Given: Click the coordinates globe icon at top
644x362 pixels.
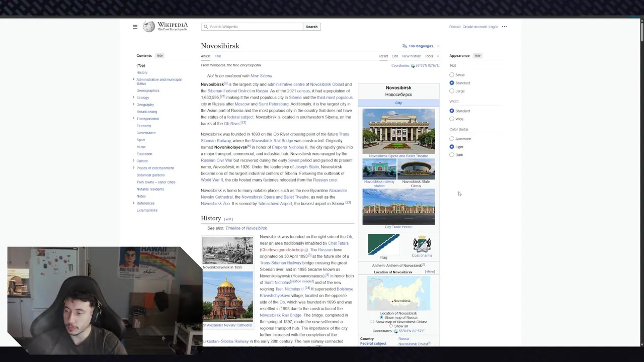Looking at the screenshot, I should click(x=413, y=66).
